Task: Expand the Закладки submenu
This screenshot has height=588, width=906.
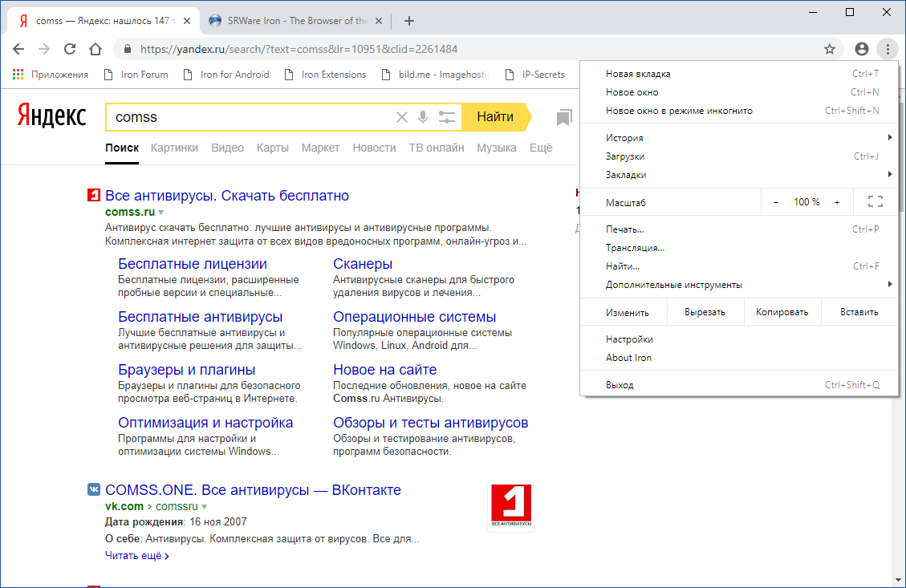Action: click(x=739, y=174)
